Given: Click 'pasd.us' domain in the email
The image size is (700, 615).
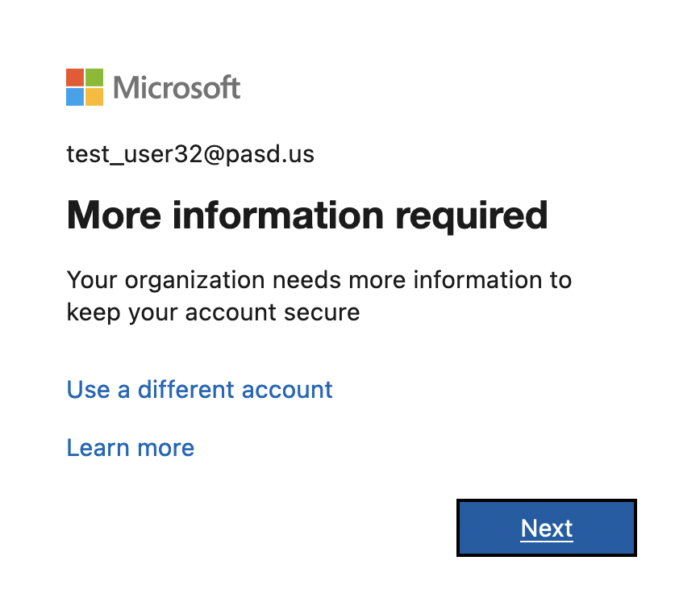Looking at the screenshot, I should (x=270, y=154).
